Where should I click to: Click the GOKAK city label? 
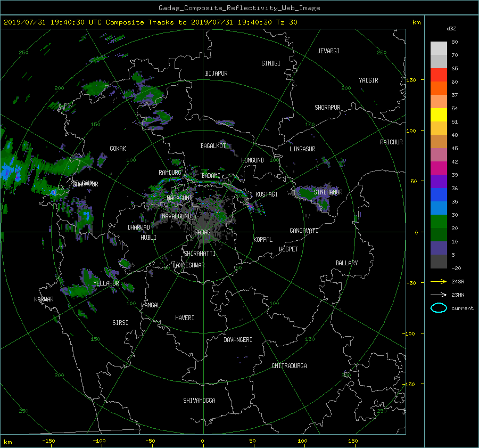pos(118,149)
